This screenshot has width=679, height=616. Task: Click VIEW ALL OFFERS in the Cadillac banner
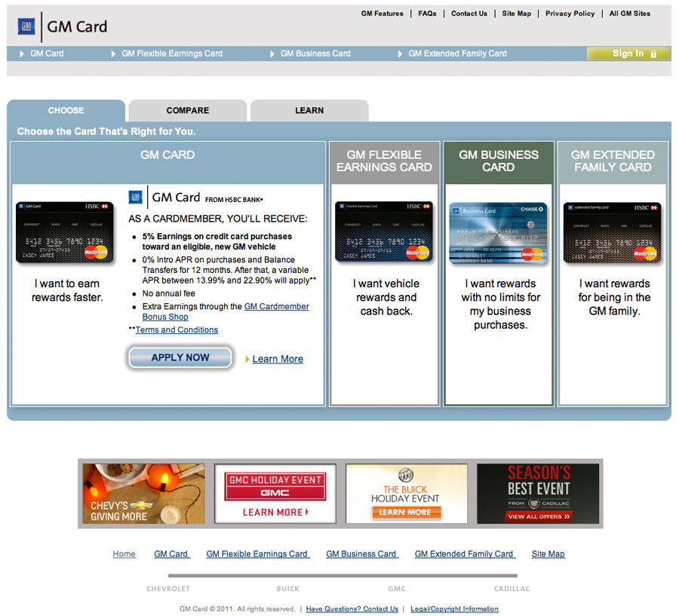[x=538, y=517]
